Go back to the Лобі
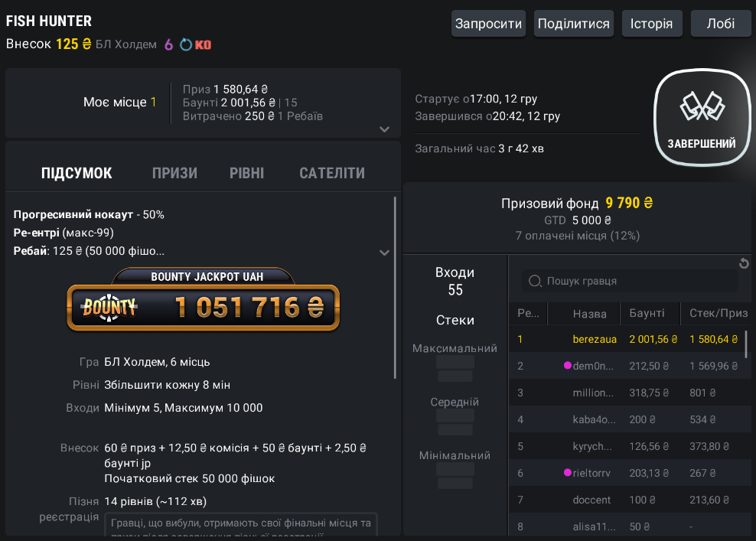 click(721, 24)
